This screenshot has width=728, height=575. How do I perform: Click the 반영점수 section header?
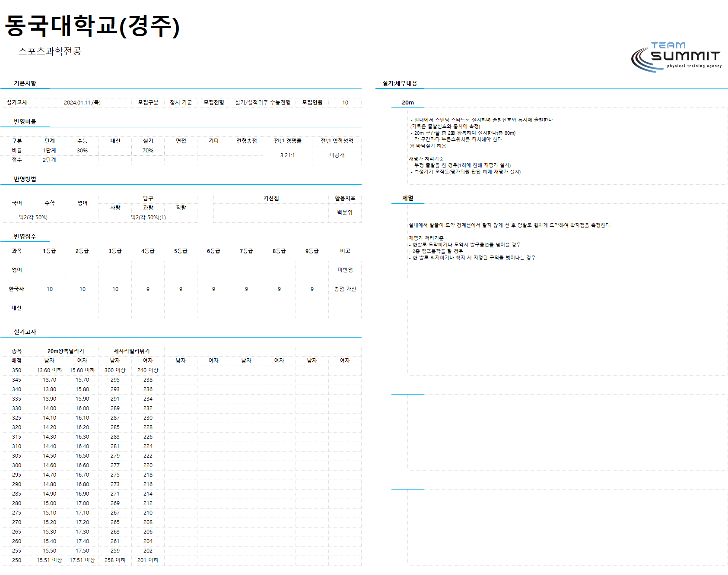[25, 237]
